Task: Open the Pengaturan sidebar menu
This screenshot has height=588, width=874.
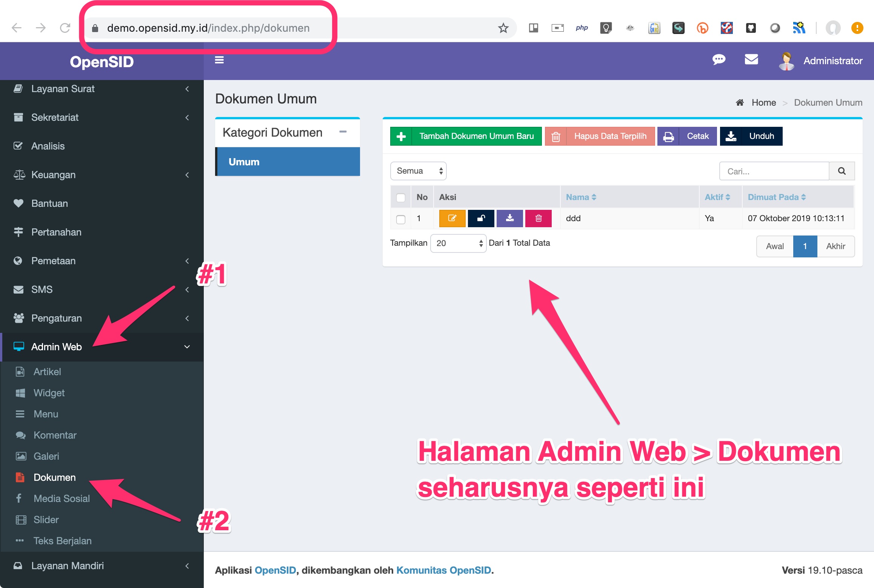Action: 57,318
